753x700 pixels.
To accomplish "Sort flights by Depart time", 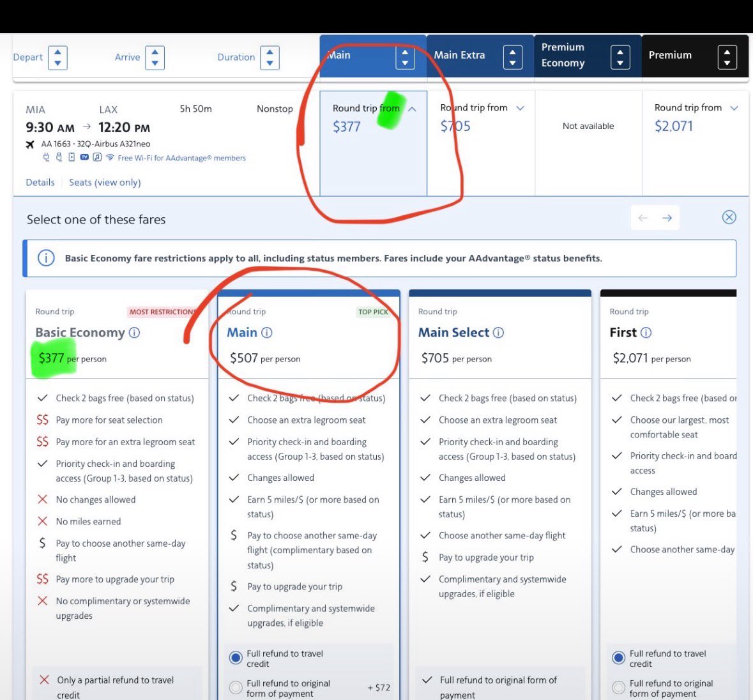I will point(57,57).
